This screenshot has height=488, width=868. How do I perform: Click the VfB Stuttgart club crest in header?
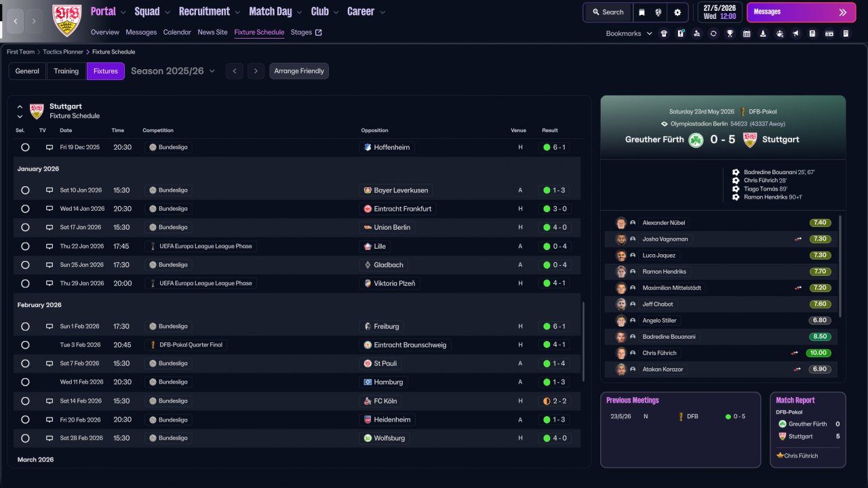(66, 20)
